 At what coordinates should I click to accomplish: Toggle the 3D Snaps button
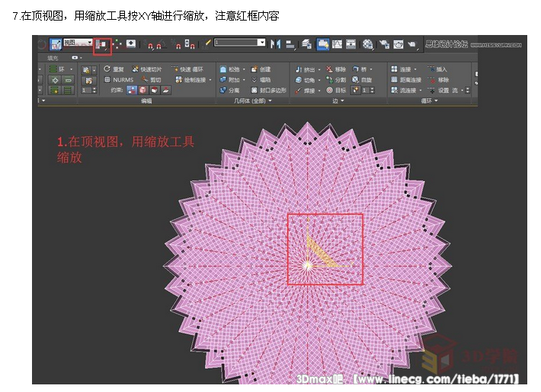149,44
